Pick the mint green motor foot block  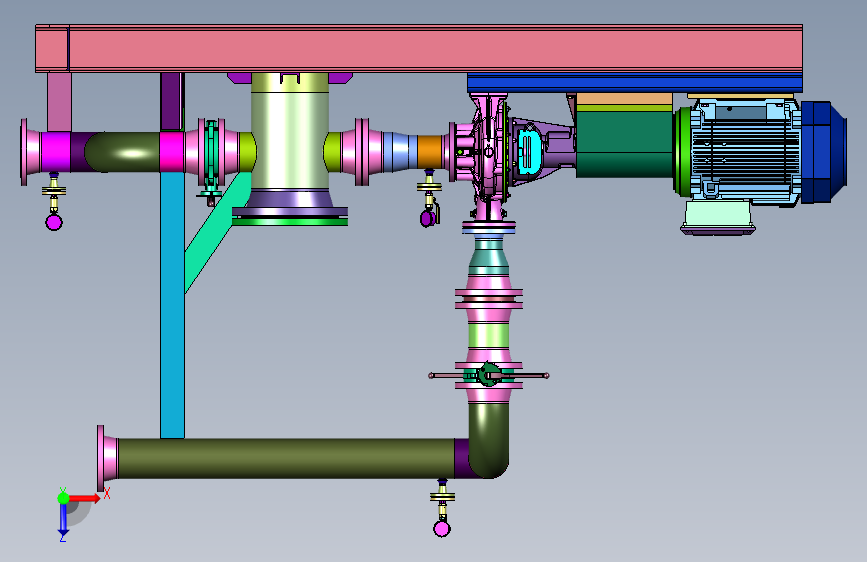pyautogui.click(x=717, y=215)
